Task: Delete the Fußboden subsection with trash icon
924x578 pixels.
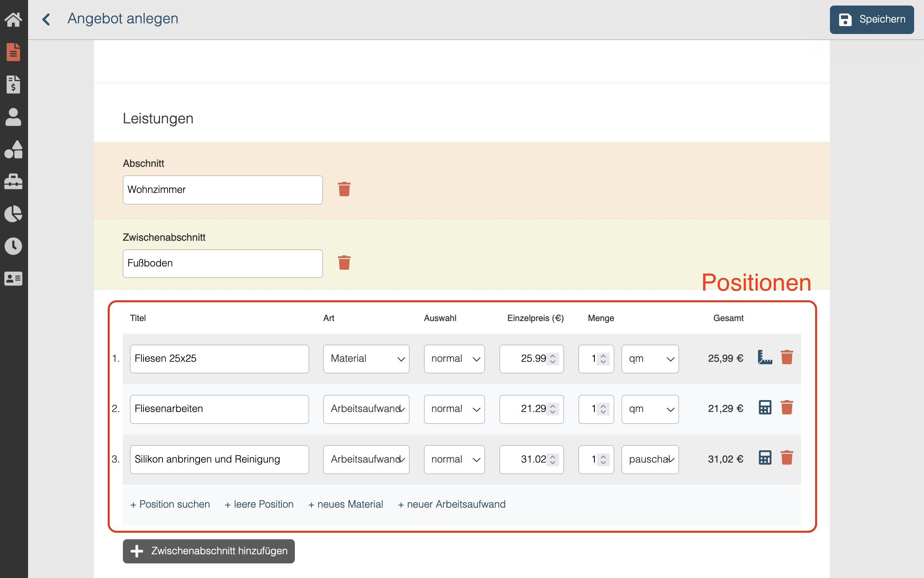Action: [344, 263]
